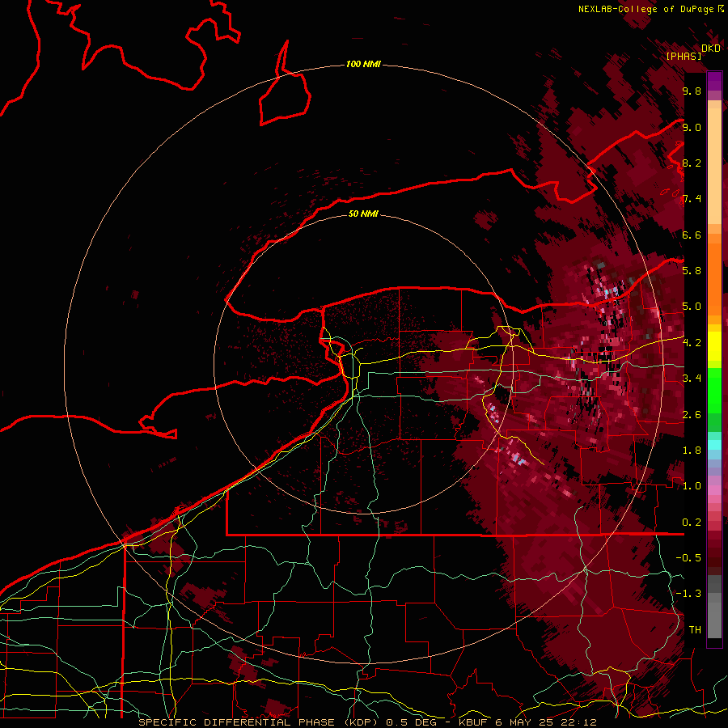The height and width of the screenshot is (728, 728).
Task: Click the 9.0 scale value
Action: 692,127
